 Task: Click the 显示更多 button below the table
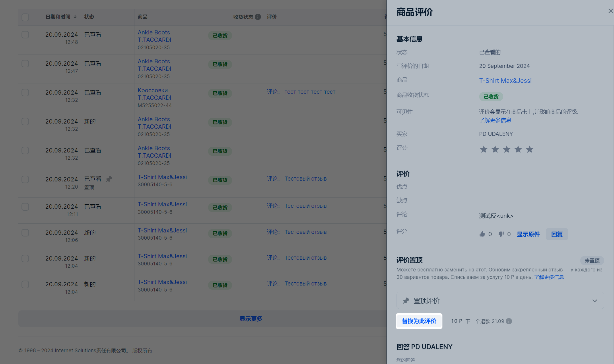click(251, 319)
